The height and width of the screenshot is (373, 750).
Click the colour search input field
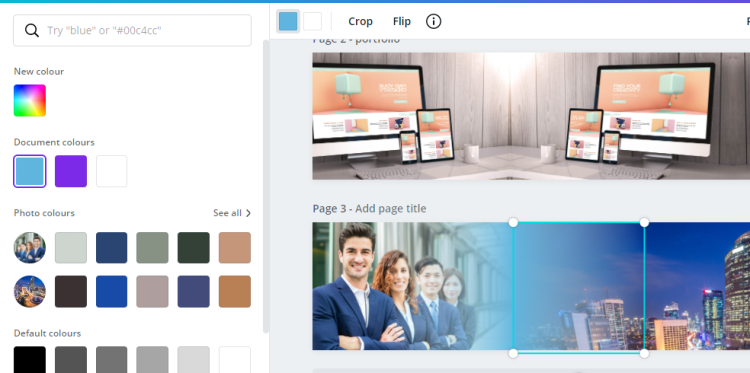[132, 31]
